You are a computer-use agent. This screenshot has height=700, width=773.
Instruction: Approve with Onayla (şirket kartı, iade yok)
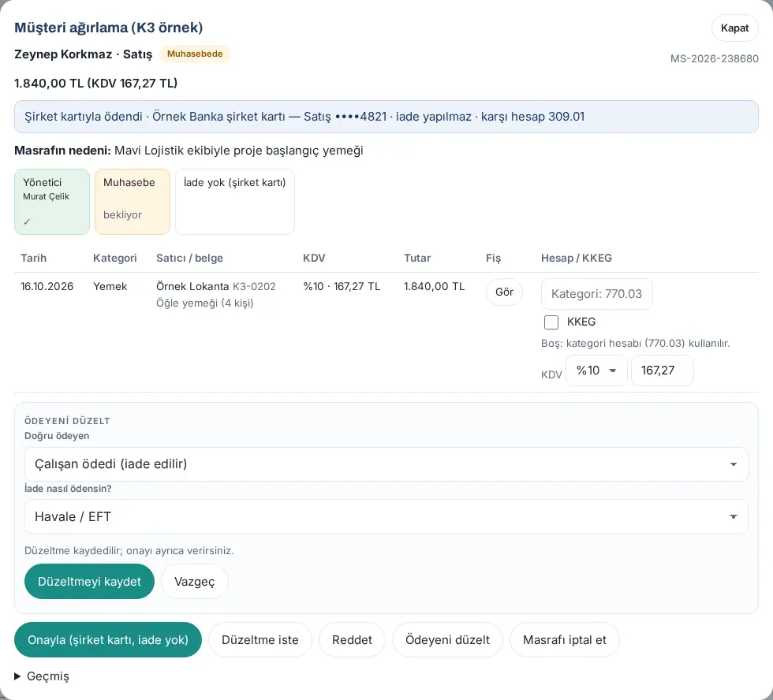coord(108,640)
